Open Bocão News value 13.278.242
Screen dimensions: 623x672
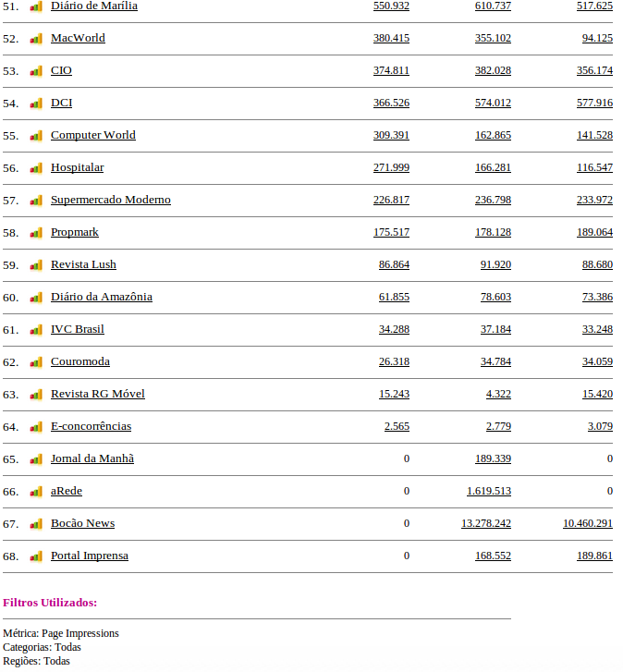(485, 523)
